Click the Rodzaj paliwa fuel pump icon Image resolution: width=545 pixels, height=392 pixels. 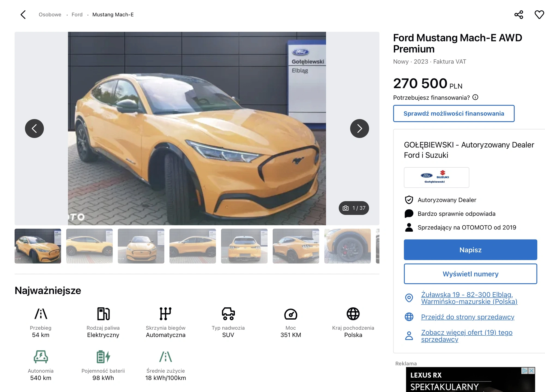click(x=103, y=314)
